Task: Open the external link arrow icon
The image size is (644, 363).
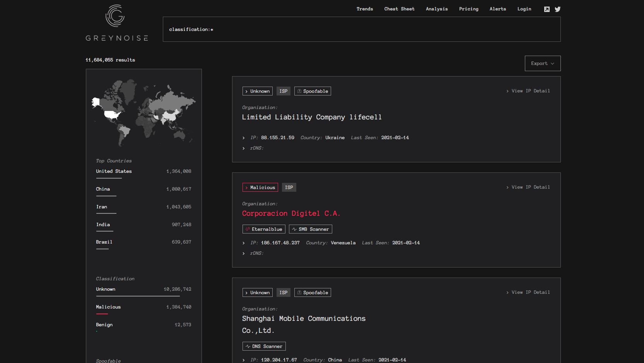Action: pos(547,9)
